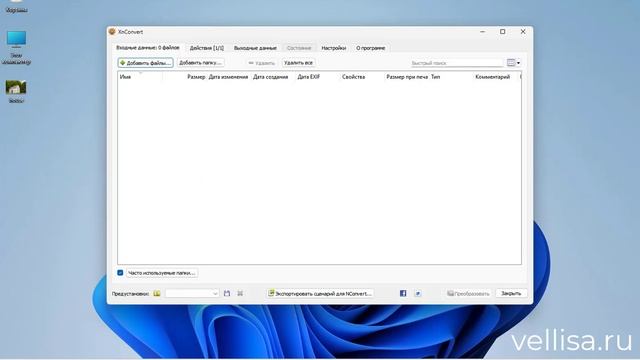Open the Настройки tab
640x360 pixels.
(x=333, y=48)
